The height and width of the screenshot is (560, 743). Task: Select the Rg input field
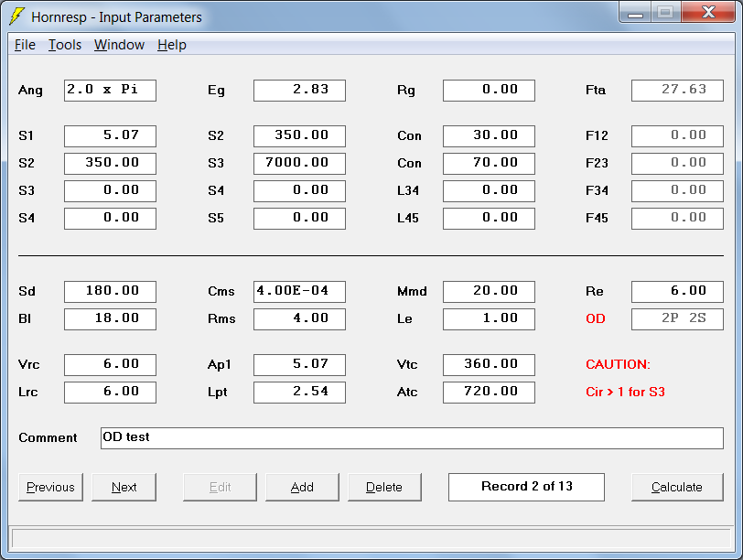(489, 91)
